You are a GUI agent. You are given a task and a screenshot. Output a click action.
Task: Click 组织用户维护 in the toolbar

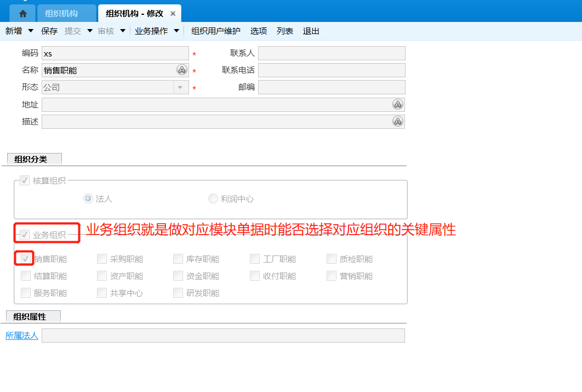(x=215, y=31)
